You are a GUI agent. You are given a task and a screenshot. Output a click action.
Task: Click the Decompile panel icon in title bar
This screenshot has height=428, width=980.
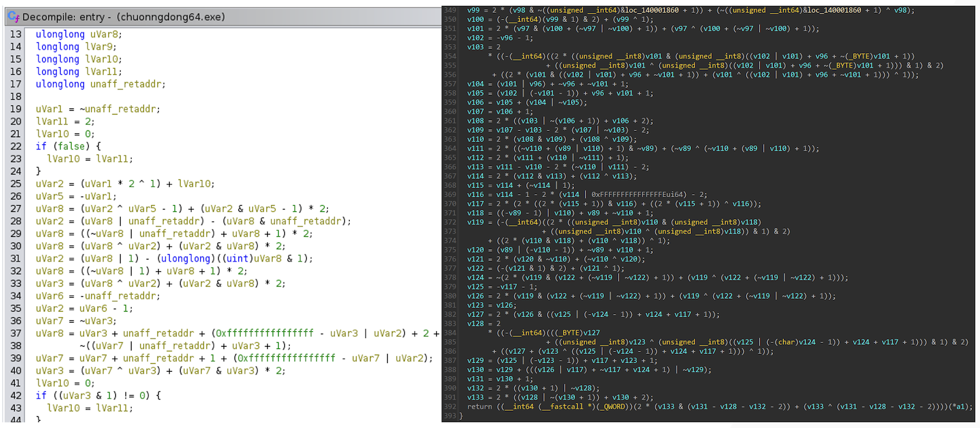tap(13, 17)
